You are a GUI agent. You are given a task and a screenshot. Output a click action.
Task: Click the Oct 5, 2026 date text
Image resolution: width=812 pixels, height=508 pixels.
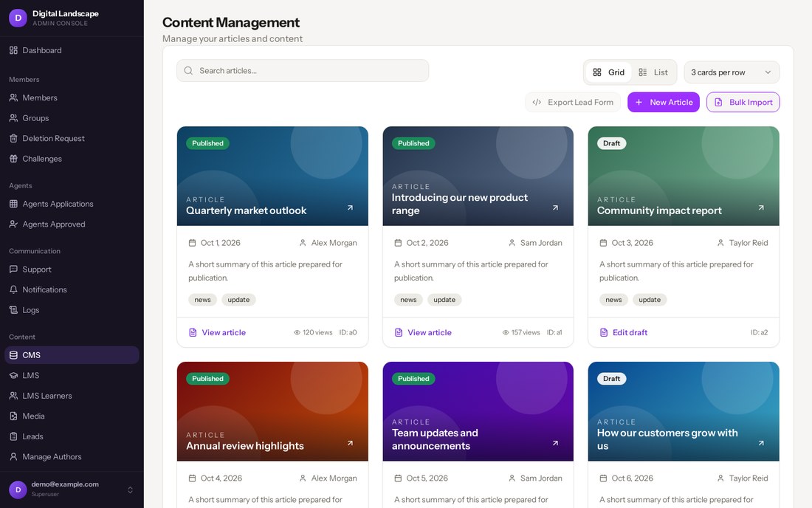coord(427,478)
